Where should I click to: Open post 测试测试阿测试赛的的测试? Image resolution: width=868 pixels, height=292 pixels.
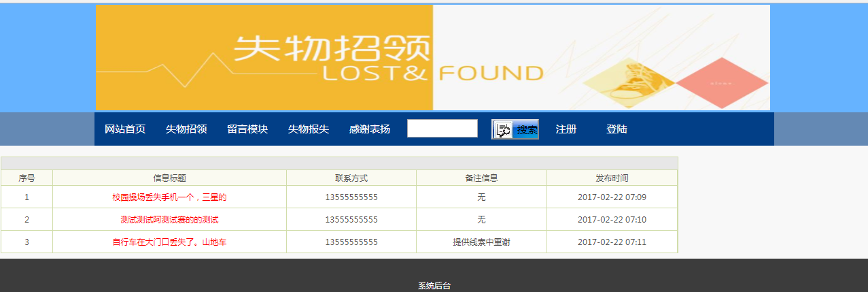(x=169, y=220)
